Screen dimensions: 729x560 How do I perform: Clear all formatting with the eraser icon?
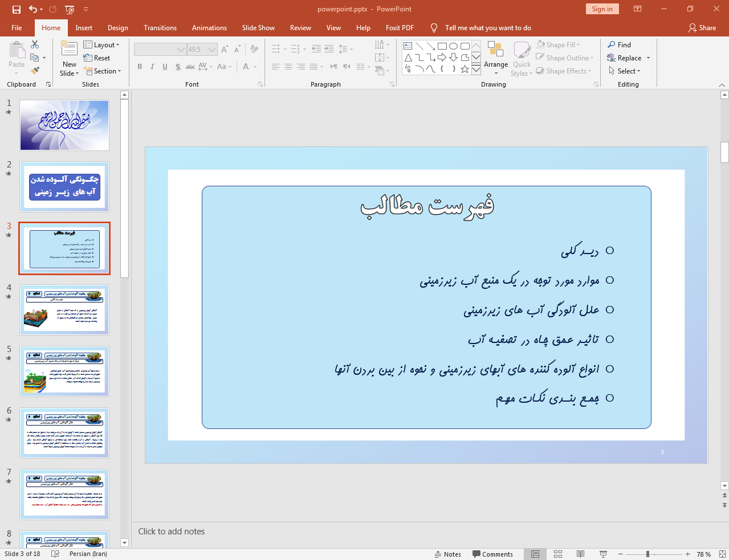255,50
